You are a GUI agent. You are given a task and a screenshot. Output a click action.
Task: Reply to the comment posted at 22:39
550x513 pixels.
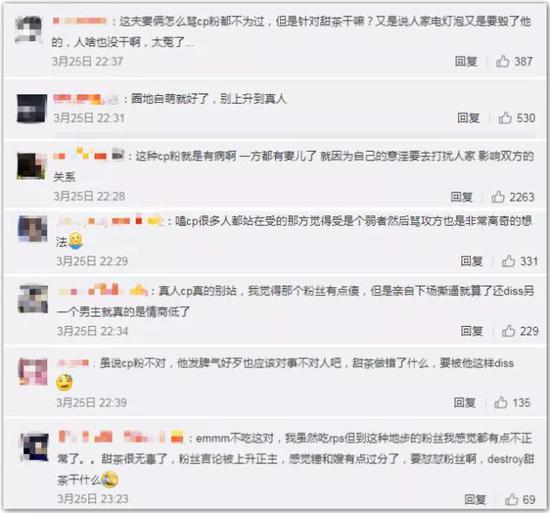[464, 403]
